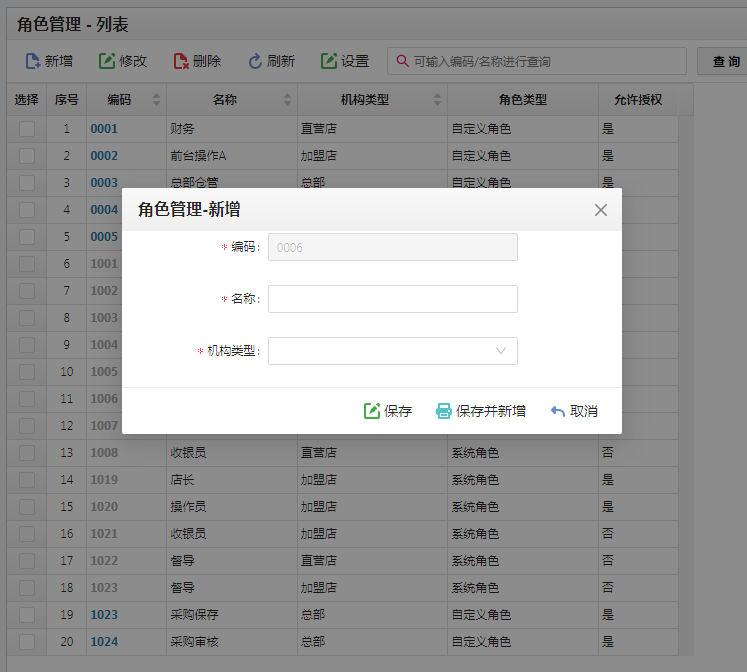Screen dimensions: 747x672
Task: Click the 选择 column header
Action: [x=27, y=100]
